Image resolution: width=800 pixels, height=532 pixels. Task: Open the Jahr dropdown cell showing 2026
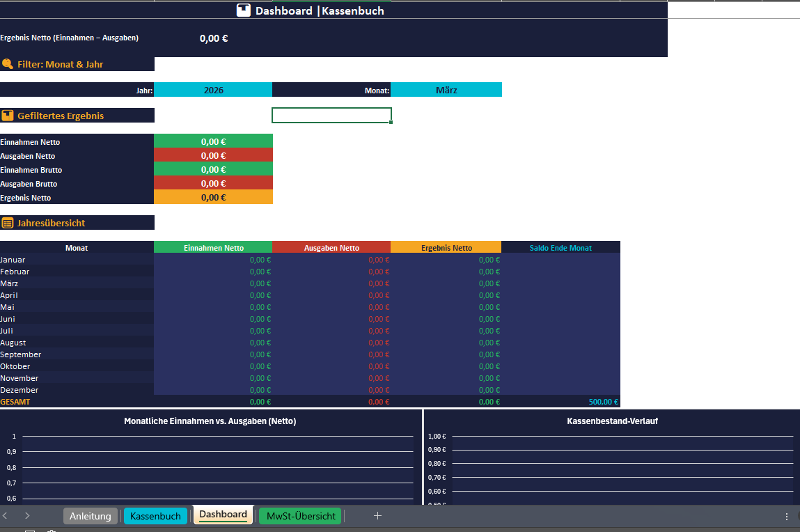pyautogui.click(x=213, y=90)
